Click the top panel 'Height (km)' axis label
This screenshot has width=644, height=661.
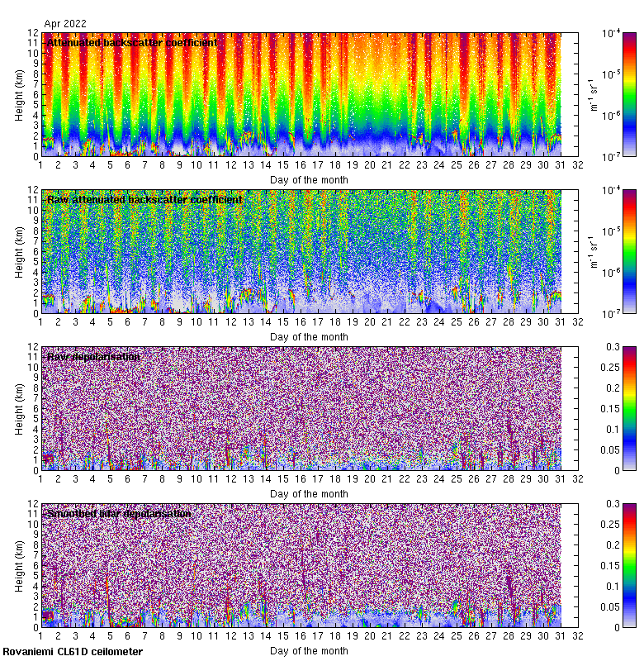click(19, 95)
